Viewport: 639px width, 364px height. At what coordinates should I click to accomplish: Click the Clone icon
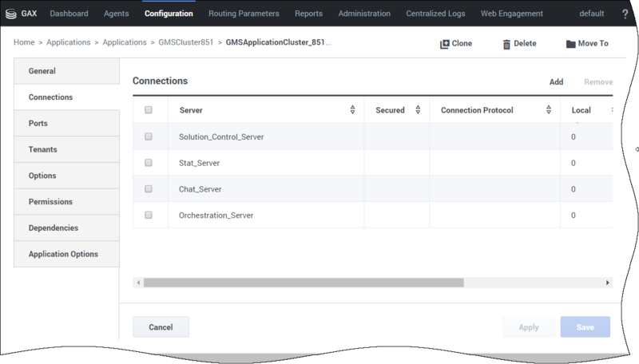tap(445, 44)
